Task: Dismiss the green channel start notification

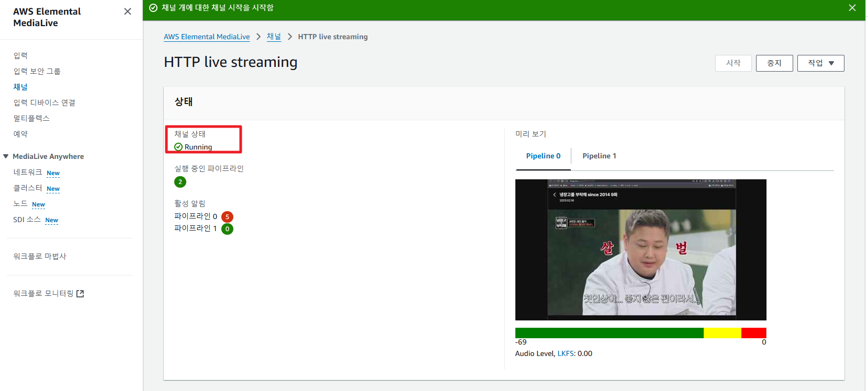Action: (852, 8)
